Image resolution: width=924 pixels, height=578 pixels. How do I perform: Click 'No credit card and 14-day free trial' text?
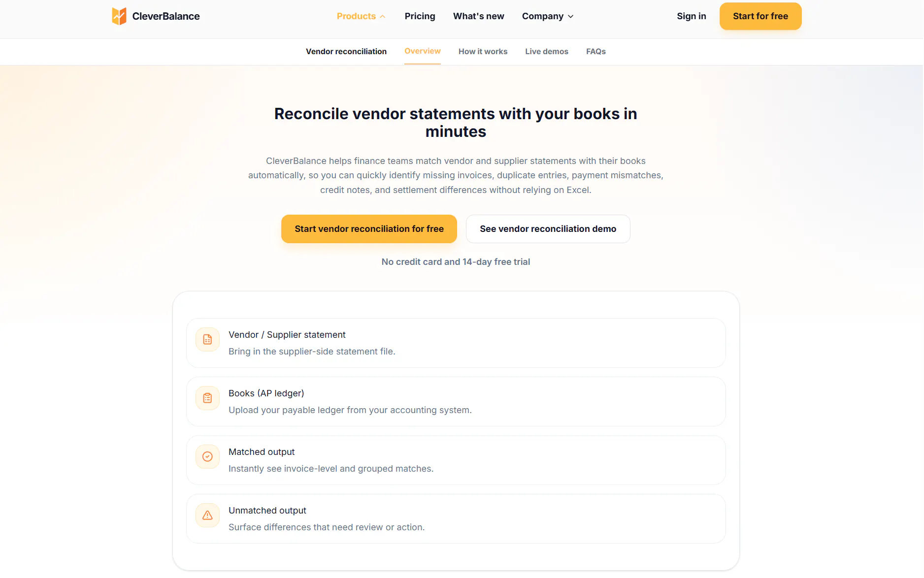coord(456,262)
